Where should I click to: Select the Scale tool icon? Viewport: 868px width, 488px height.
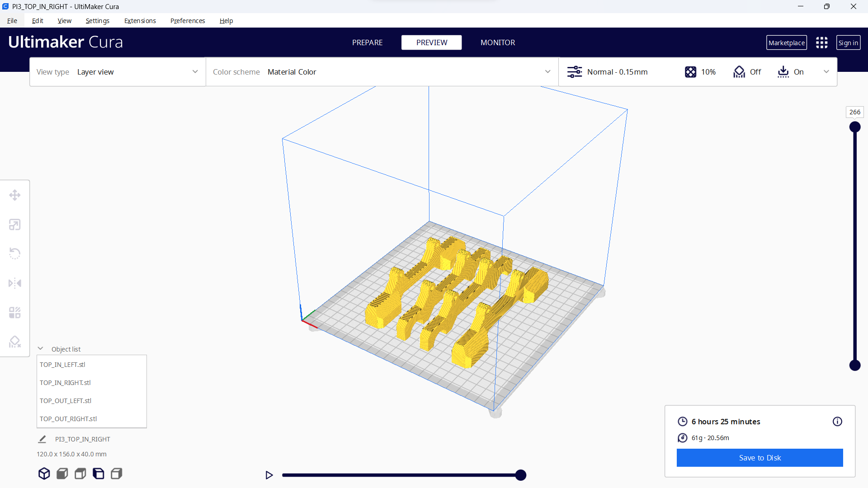point(15,225)
